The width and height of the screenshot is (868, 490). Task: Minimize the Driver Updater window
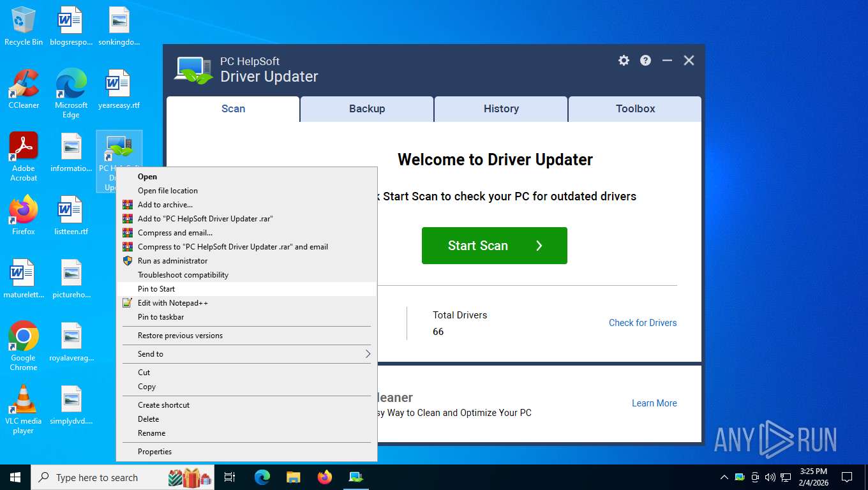click(667, 60)
